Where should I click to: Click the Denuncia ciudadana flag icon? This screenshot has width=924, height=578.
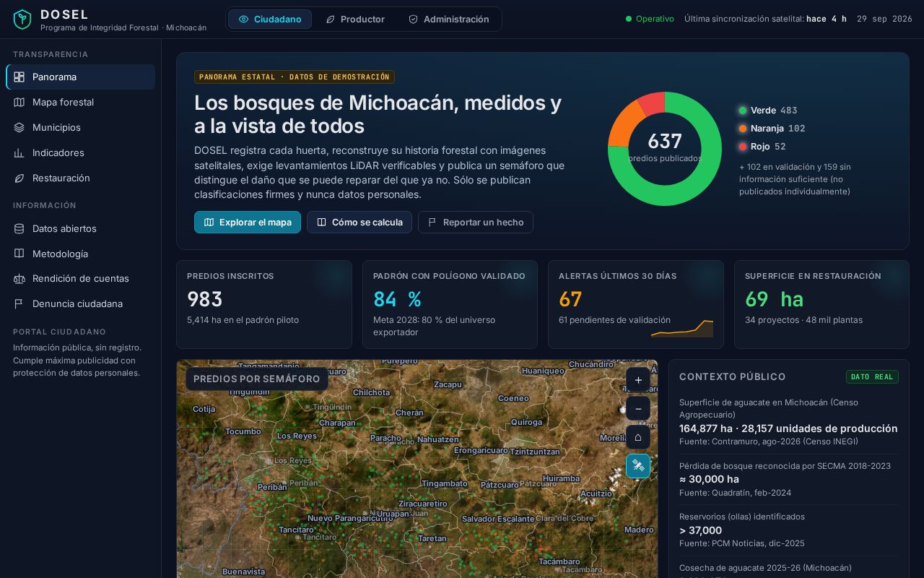pos(19,304)
